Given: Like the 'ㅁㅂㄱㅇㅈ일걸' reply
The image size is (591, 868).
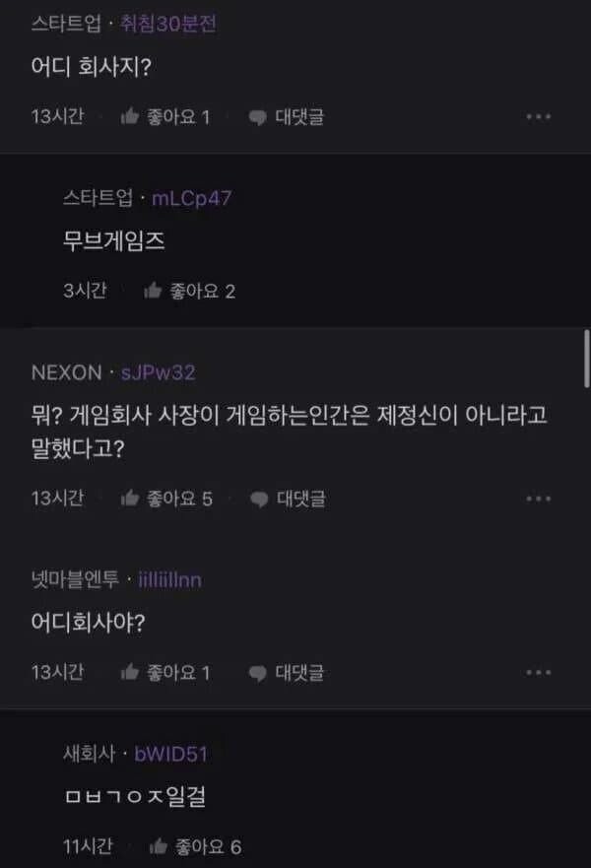Looking at the screenshot, I should [x=159, y=846].
